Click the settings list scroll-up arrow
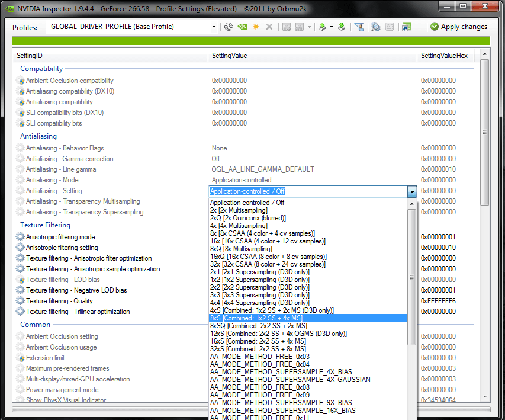Viewport: 505px width, 420px height. [485, 54]
